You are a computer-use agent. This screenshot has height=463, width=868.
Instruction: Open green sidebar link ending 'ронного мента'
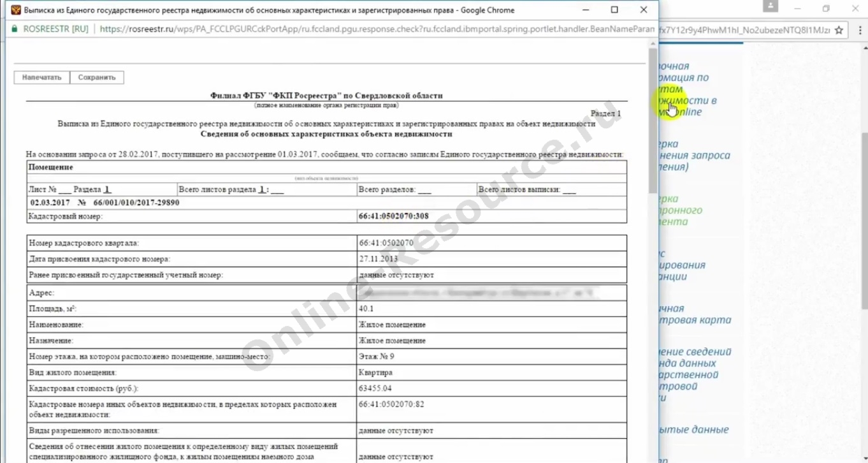point(681,210)
